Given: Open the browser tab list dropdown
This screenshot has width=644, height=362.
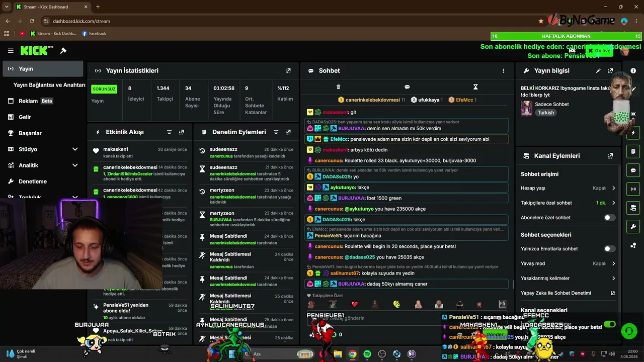Looking at the screenshot, I should [x=7, y=7].
